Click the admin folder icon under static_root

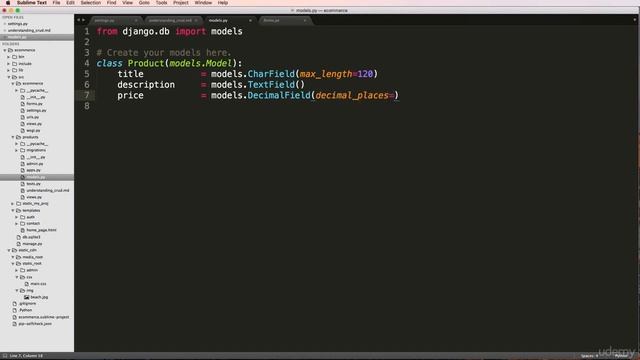pos(22,270)
